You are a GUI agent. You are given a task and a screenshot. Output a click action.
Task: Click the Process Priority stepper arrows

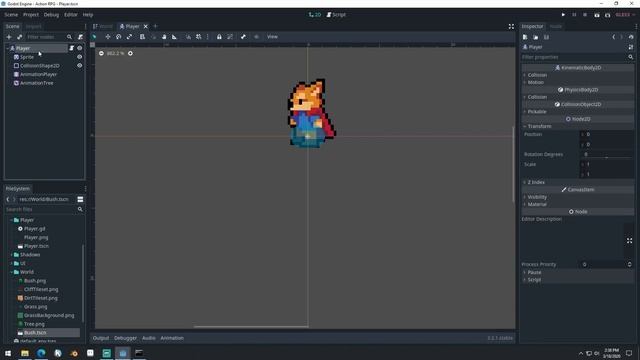tap(629, 264)
